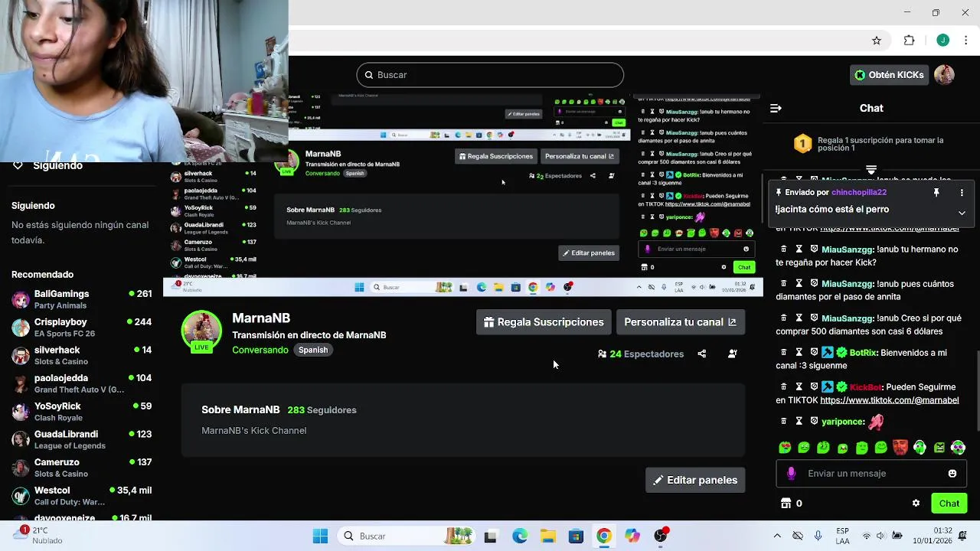
Task: Open the Kick account avatar menu
Action: [x=944, y=75]
